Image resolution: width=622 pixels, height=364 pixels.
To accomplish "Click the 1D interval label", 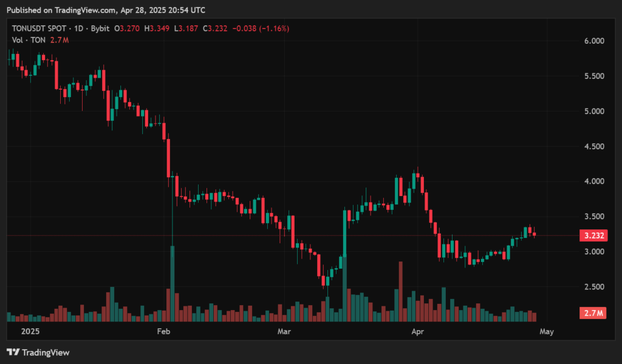I will [x=78, y=29].
